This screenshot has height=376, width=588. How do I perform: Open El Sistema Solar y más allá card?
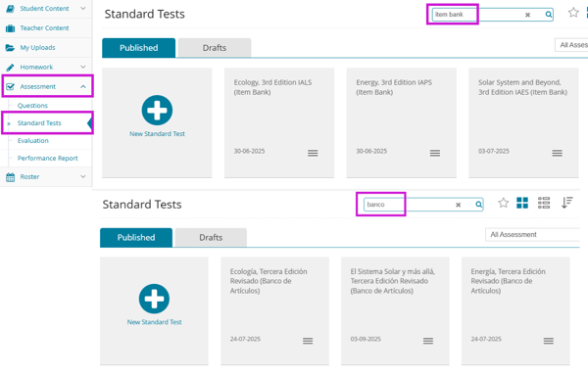click(x=395, y=310)
